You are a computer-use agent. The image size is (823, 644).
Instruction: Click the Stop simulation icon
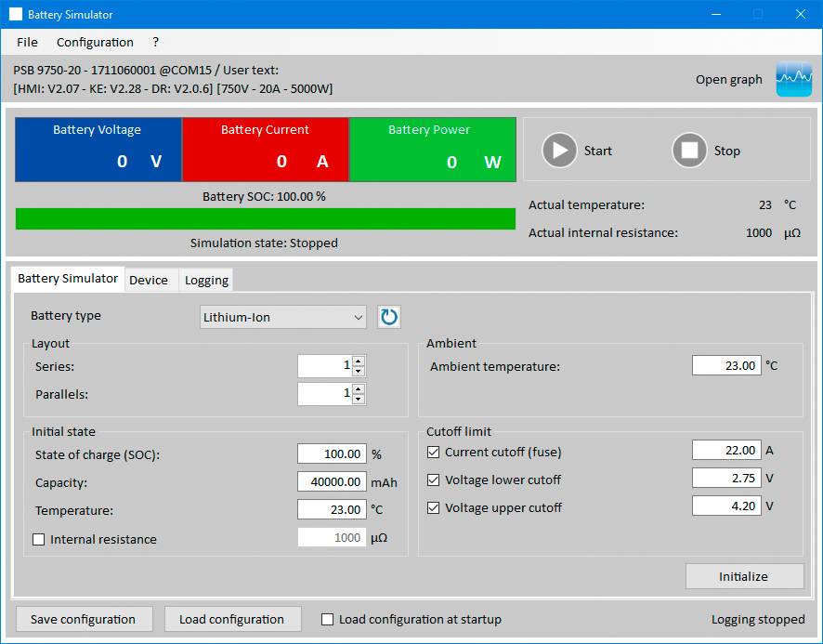click(x=687, y=151)
